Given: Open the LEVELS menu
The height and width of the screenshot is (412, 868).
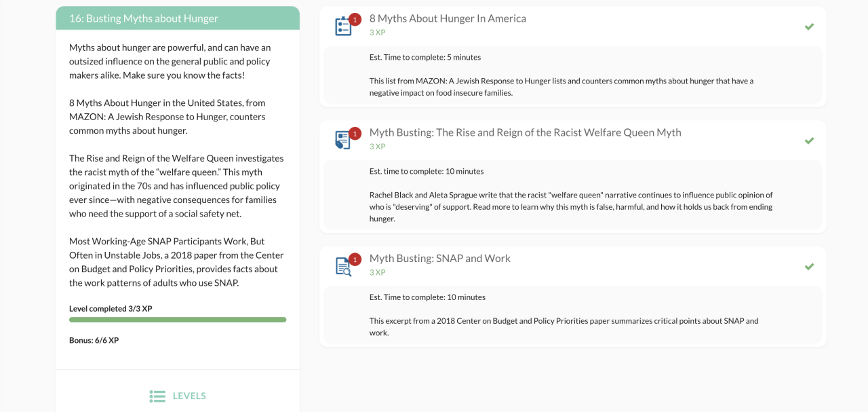Looking at the screenshot, I should (x=189, y=396).
